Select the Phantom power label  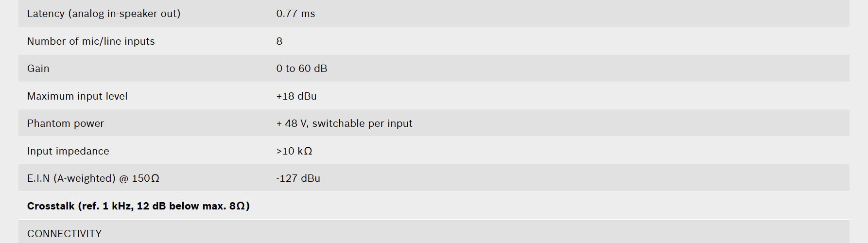(66, 123)
